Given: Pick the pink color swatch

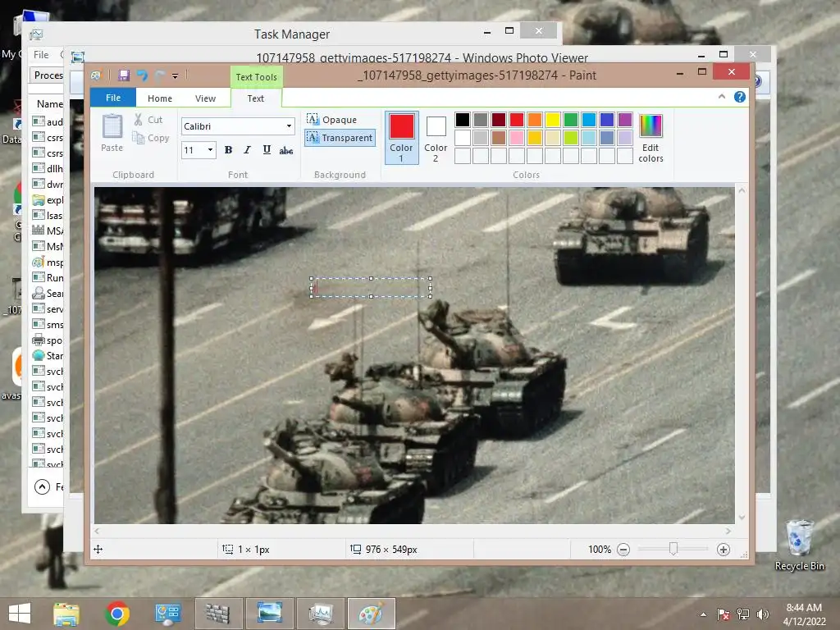Looking at the screenshot, I should pyautogui.click(x=517, y=138).
